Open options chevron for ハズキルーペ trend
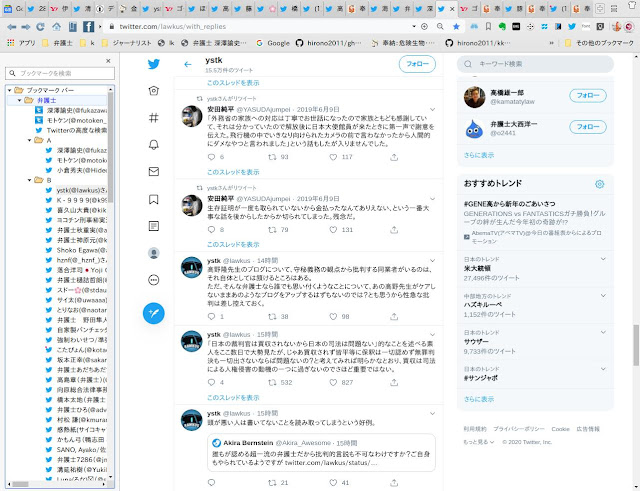The height and width of the screenshot is (491, 640). click(603, 295)
